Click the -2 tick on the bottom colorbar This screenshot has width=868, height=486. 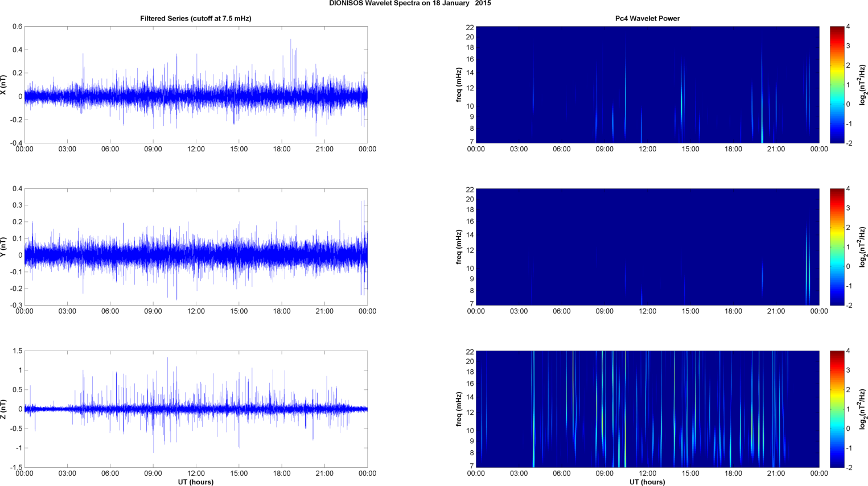[x=848, y=467]
